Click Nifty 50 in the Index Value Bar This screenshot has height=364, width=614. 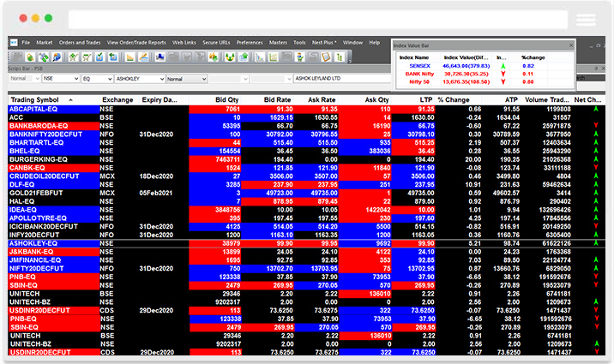tap(419, 82)
